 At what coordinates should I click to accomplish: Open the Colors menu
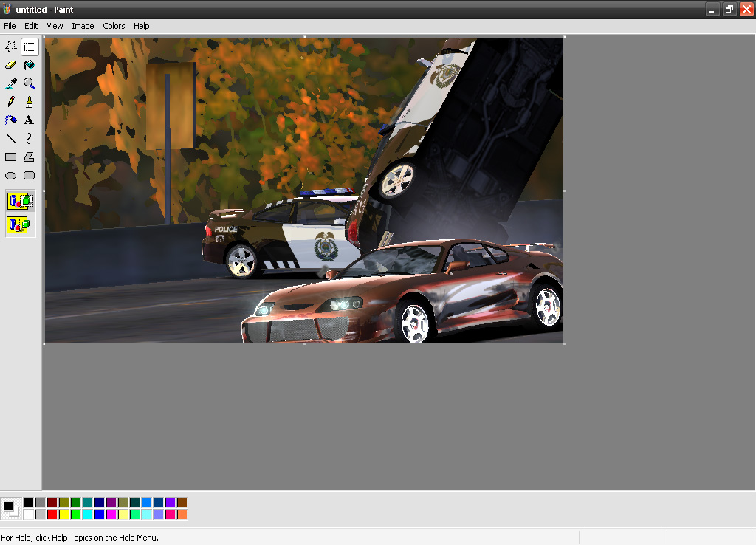click(x=114, y=26)
